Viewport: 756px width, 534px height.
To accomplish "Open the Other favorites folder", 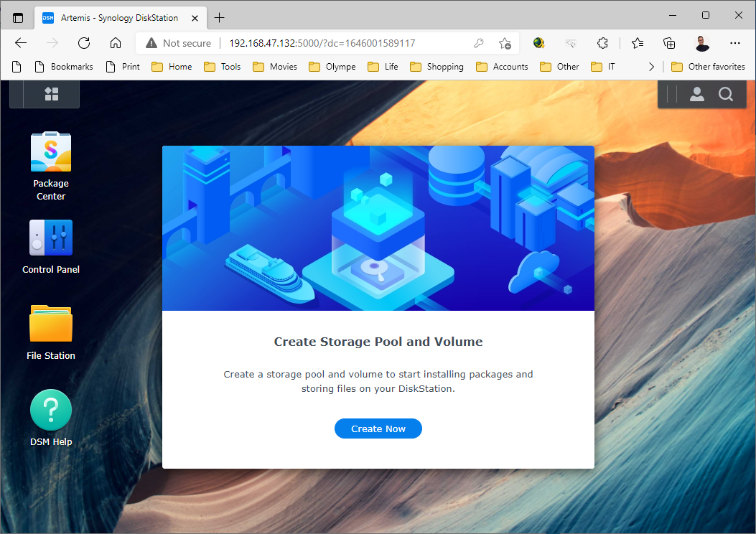I will [x=709, y=67].
